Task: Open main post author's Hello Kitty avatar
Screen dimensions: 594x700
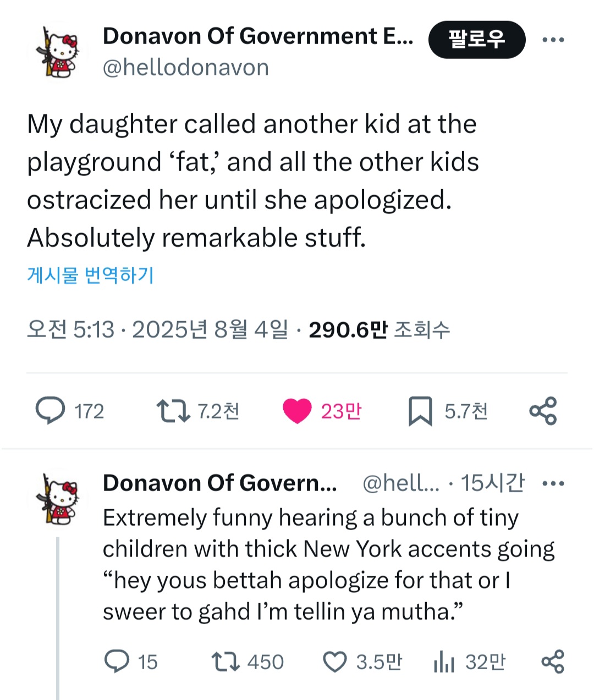Action: click(x=57, y=52)
